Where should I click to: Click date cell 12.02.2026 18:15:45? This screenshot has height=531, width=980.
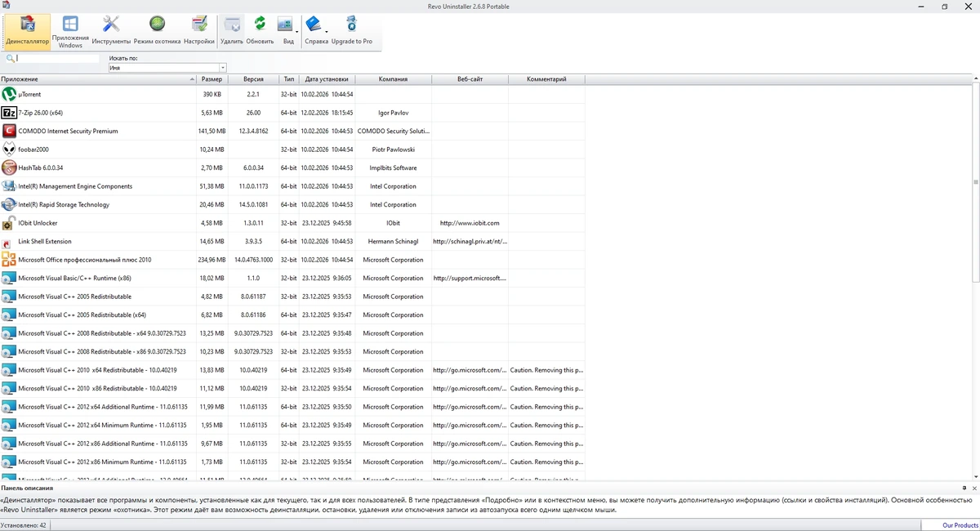[327, 113]
